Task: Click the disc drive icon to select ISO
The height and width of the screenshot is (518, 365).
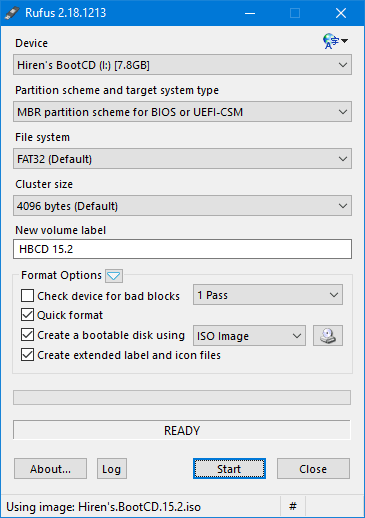Action: [x=328, y=335]
